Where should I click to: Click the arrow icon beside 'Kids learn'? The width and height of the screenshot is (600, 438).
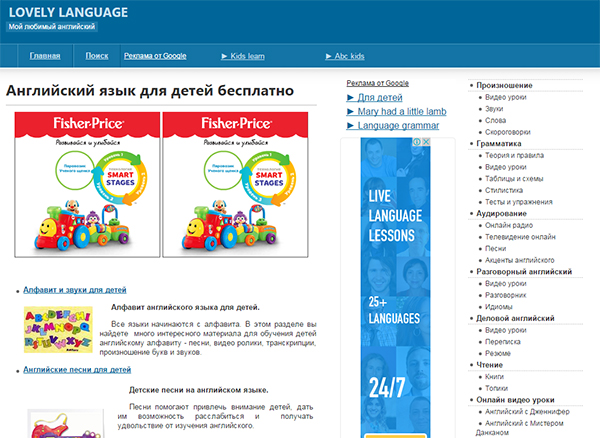coord(225,56)
